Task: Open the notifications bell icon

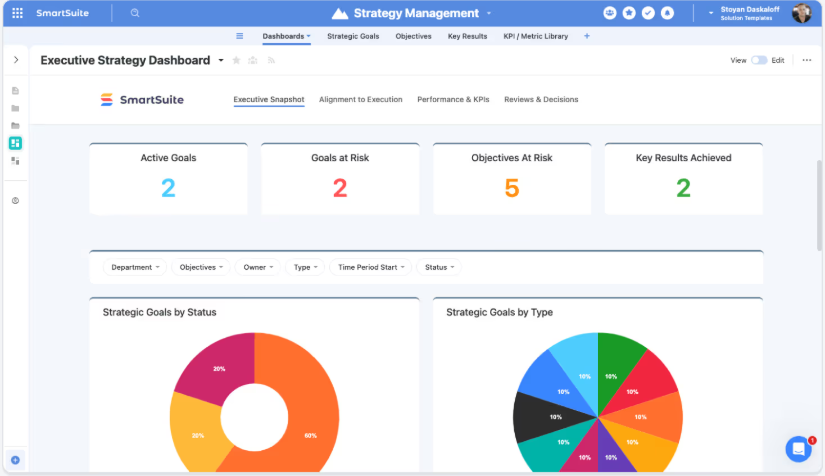Action: pyautogui.click(x=667, y=13)
